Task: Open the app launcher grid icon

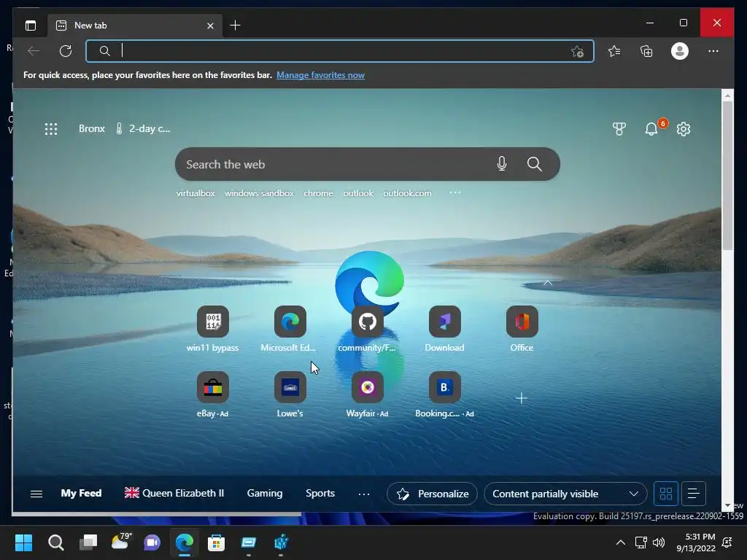Action: (51, 129)
